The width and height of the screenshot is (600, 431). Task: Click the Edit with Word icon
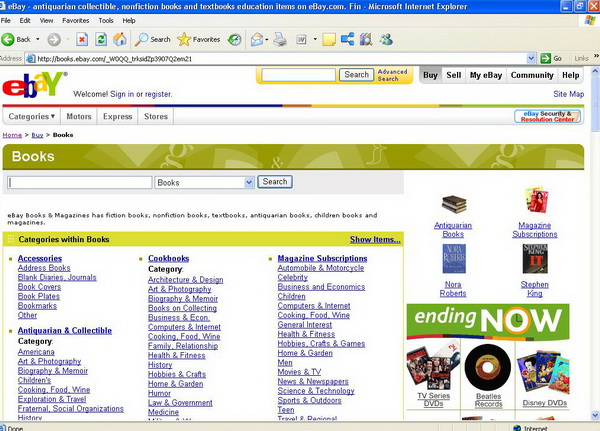click(x=302, y=39)
